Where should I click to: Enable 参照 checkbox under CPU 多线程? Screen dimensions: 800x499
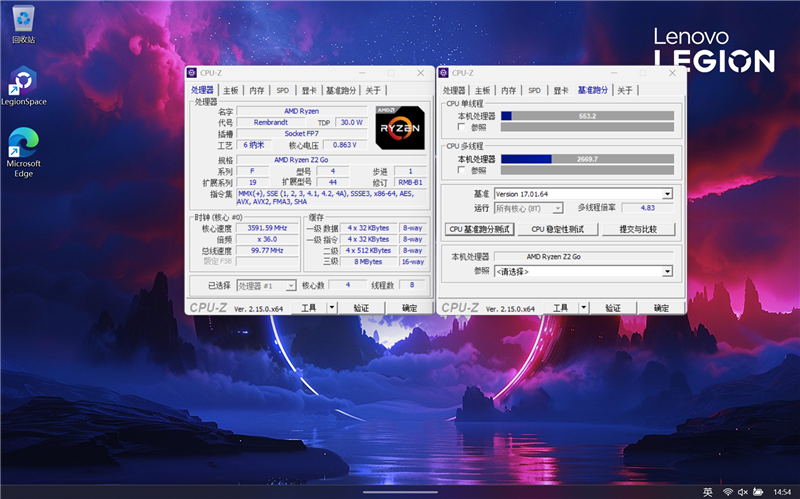[x=461, y=170]
